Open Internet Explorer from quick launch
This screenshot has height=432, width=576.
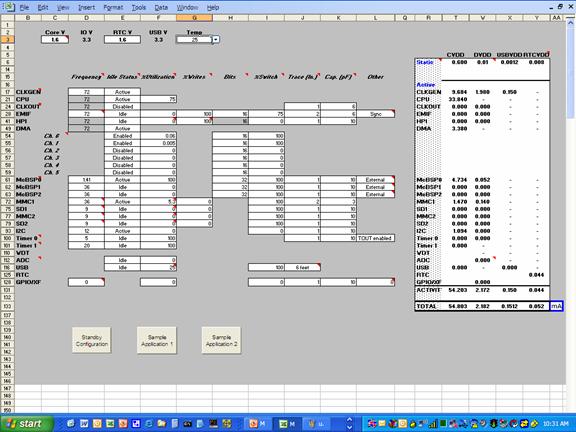[x=149, y=424]
